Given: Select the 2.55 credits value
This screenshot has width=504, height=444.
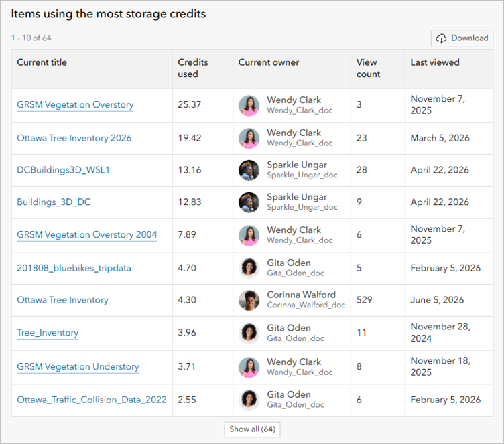Looking at the screenshot, I should pos(187,400).
